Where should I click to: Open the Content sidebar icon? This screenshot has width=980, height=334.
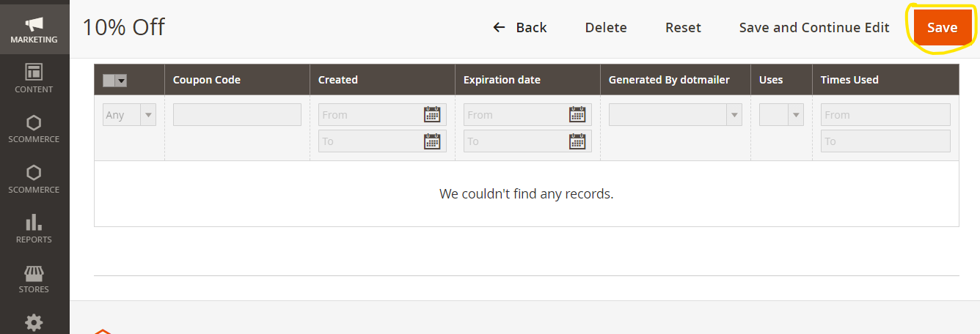point(34,72)
